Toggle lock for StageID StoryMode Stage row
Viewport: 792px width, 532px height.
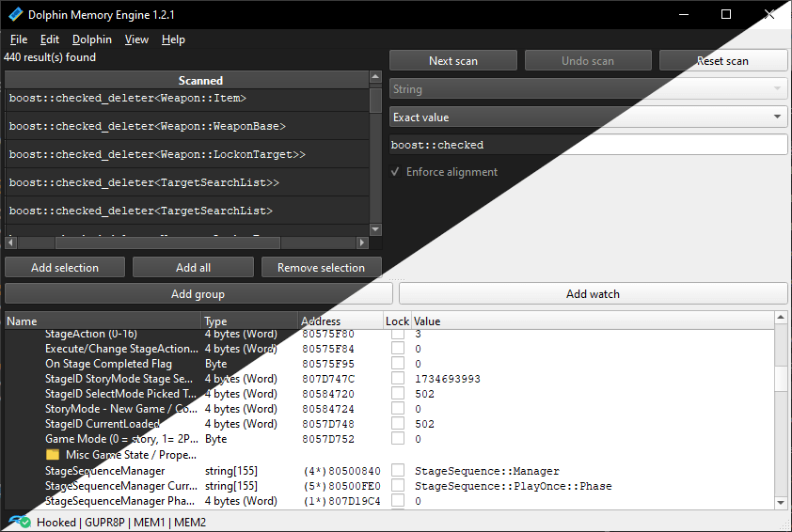[x=398, y=379]
